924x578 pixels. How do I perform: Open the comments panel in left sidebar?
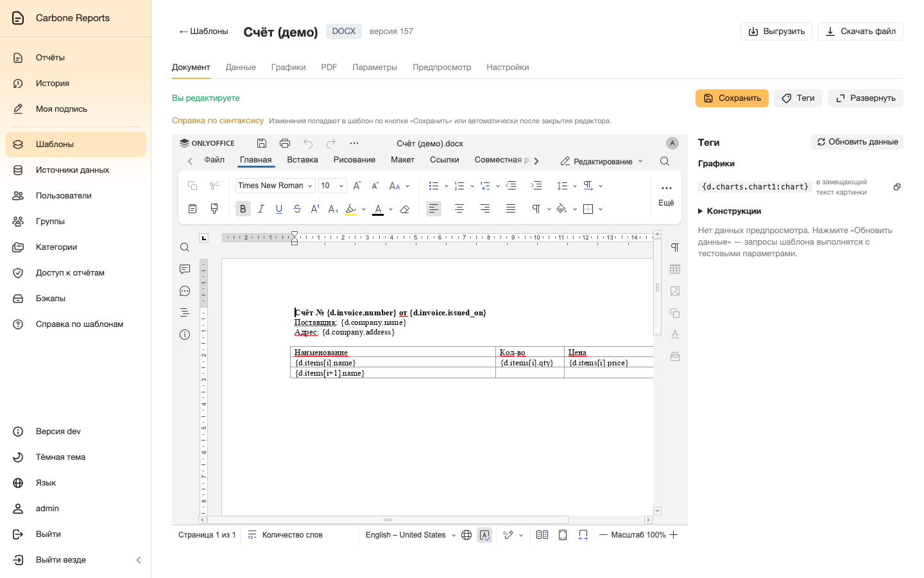[x=185, y=269]
